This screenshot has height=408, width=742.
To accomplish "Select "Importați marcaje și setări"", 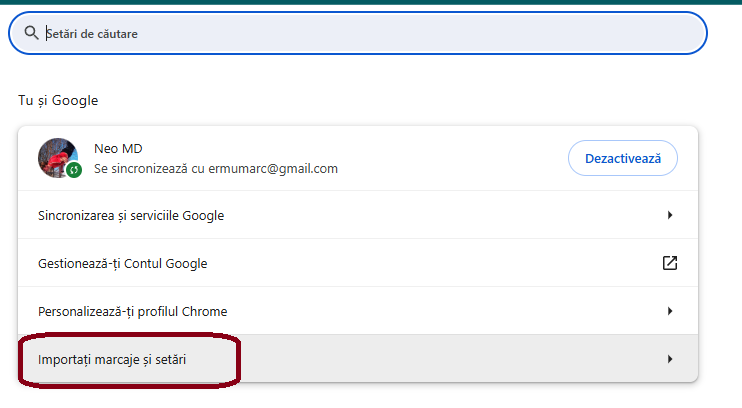I will point(112,358).
